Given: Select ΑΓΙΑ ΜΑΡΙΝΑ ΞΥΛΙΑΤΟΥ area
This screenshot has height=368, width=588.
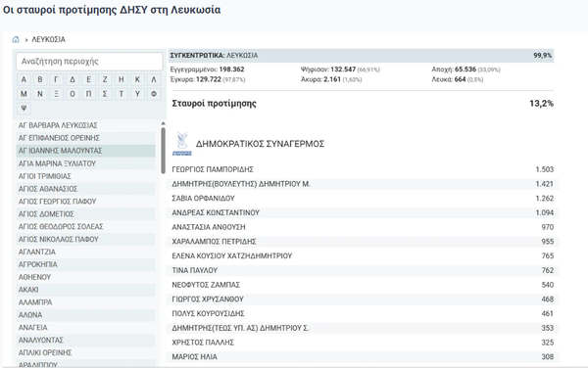Looking at the screenshot, I should click(86, 163).
